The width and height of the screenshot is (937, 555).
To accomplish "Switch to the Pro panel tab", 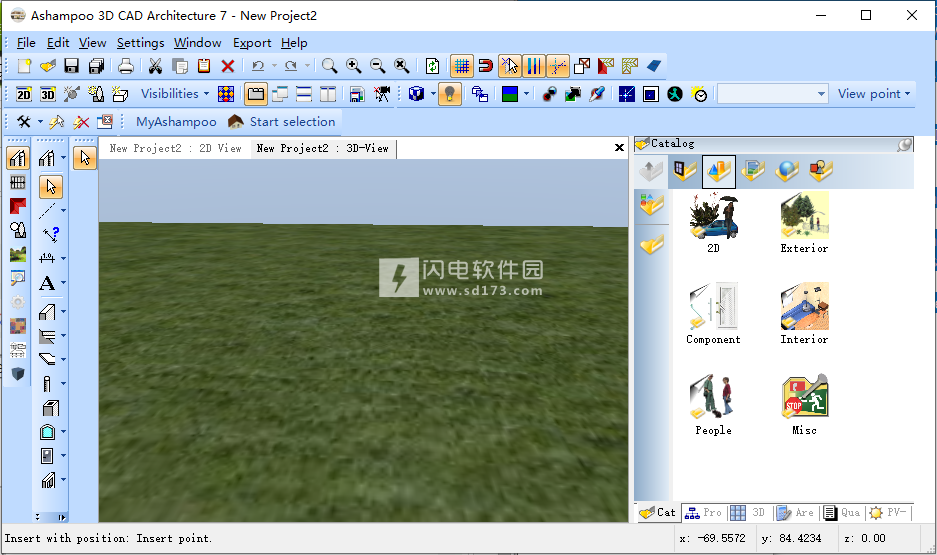I will pos(704,513).
